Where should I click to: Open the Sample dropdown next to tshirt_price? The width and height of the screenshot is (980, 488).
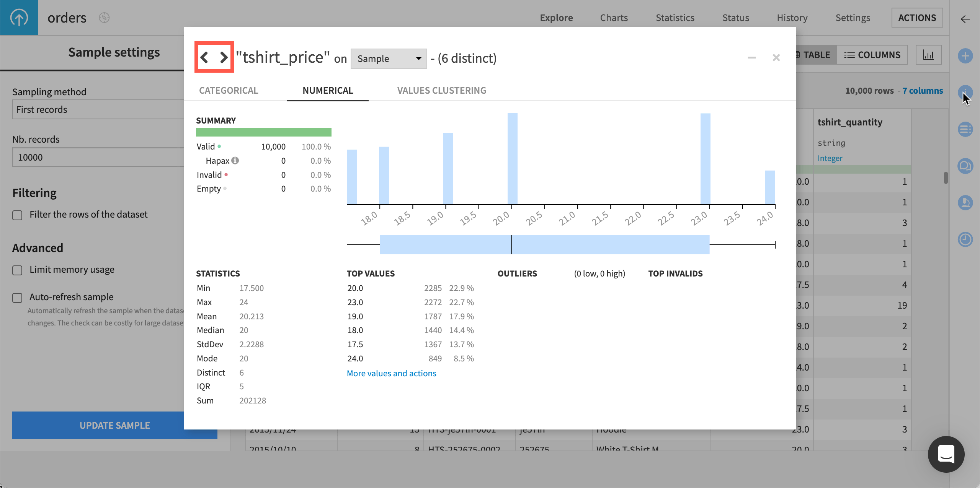point(389,59)
